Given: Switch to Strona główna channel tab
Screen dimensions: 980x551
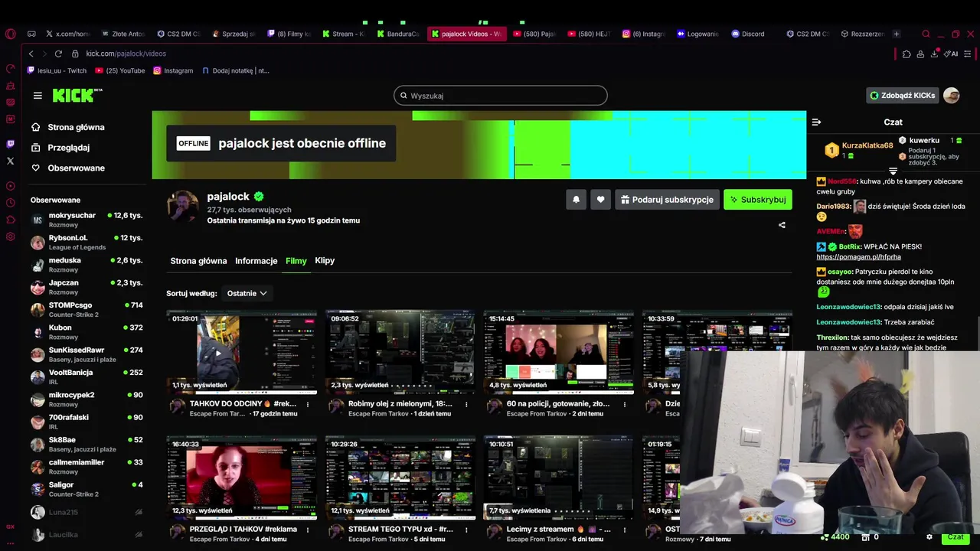Looking at the screenshot, I should click(198, 261).
